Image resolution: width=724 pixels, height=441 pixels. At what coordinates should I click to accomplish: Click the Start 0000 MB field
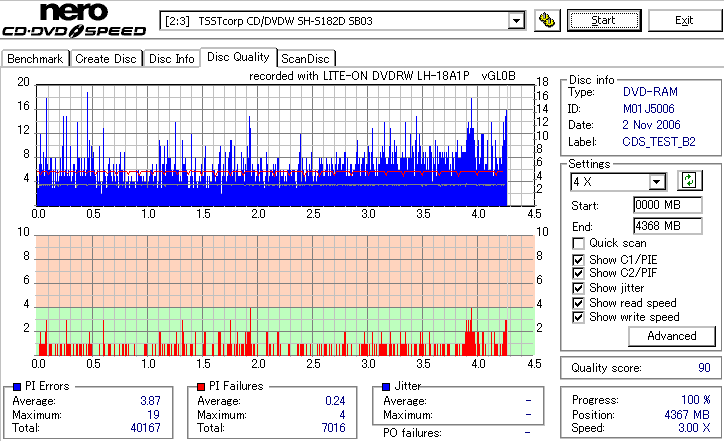(x=668, y=205)
